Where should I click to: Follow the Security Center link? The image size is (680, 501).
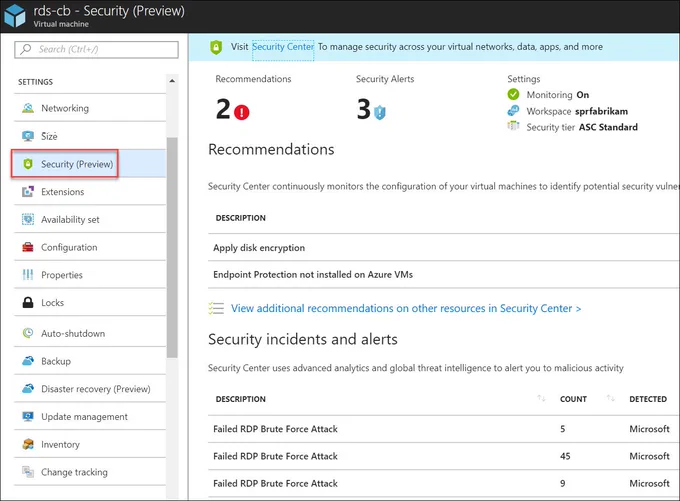pyautogui.click(x=283, y=47)
